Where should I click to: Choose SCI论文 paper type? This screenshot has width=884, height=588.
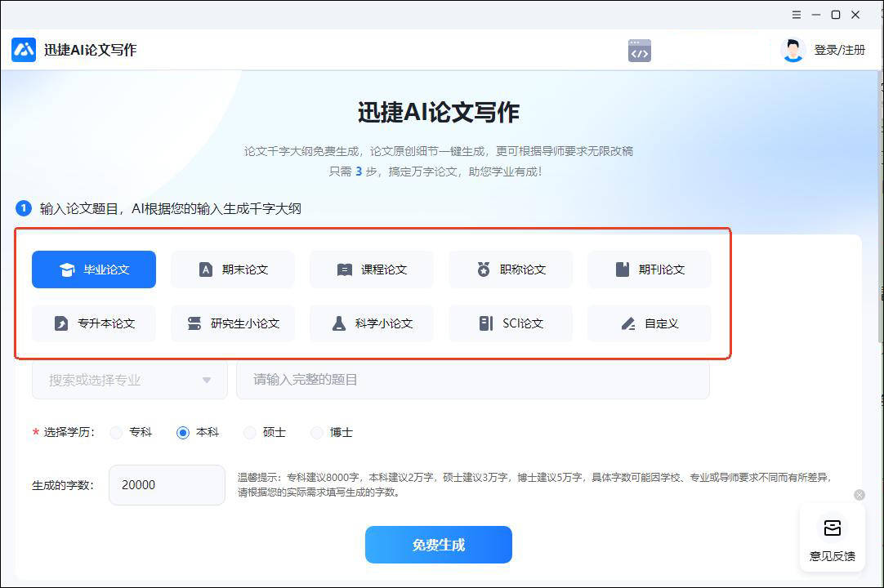click(511, 323)
